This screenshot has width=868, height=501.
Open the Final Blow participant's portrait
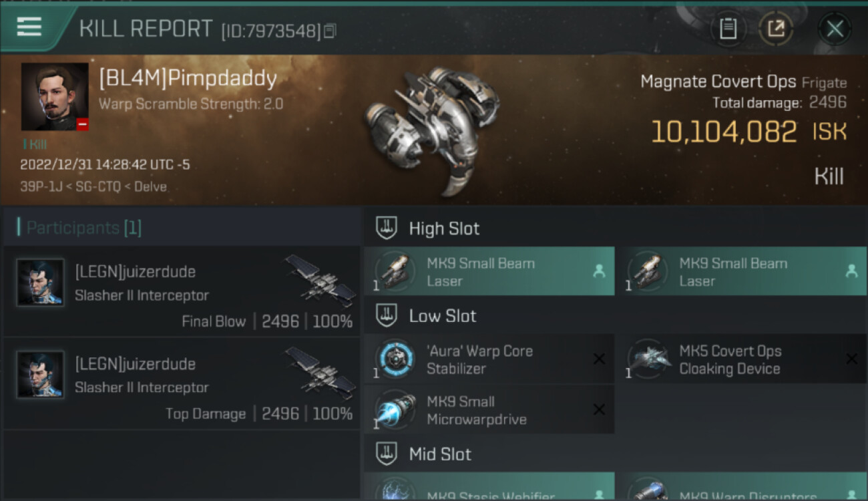click(41, 283)
